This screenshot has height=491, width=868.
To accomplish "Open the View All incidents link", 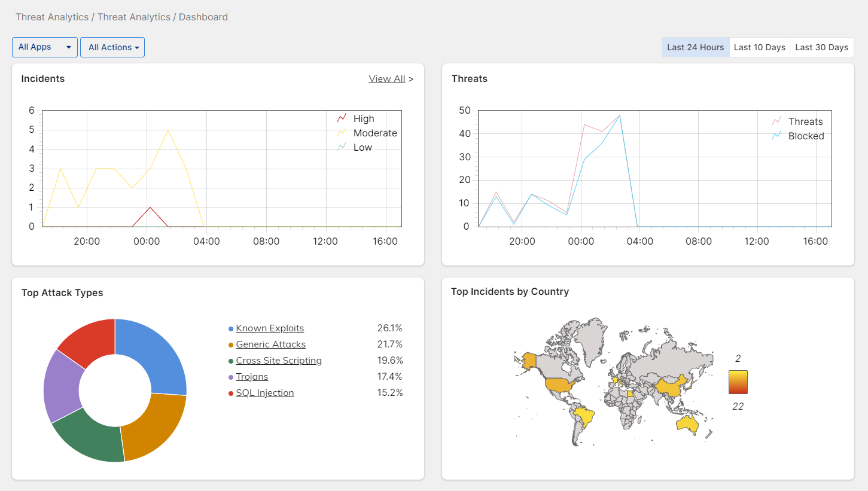I will click(386, 79).
